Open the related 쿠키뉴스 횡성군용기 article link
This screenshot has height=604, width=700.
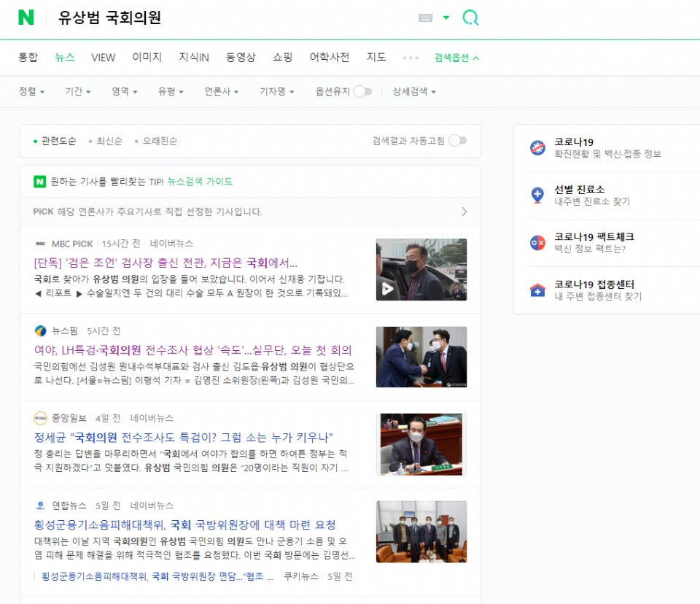click(x=157, y=576)
